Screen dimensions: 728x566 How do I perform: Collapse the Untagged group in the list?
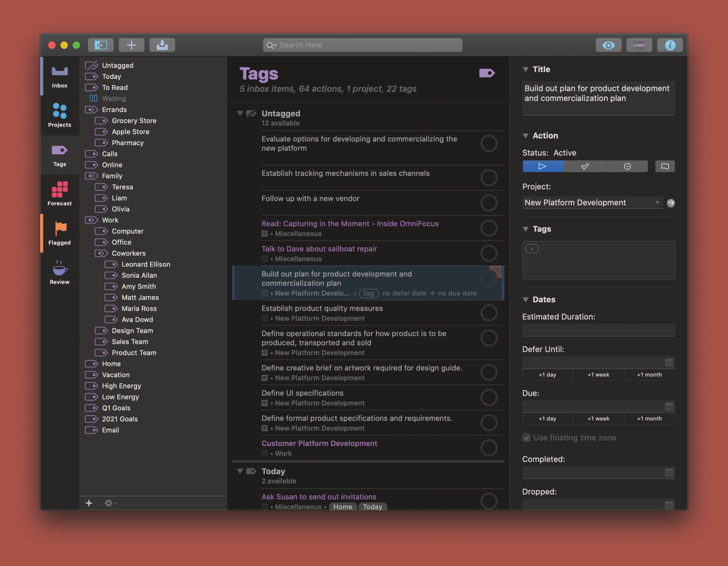click(240, 114)
